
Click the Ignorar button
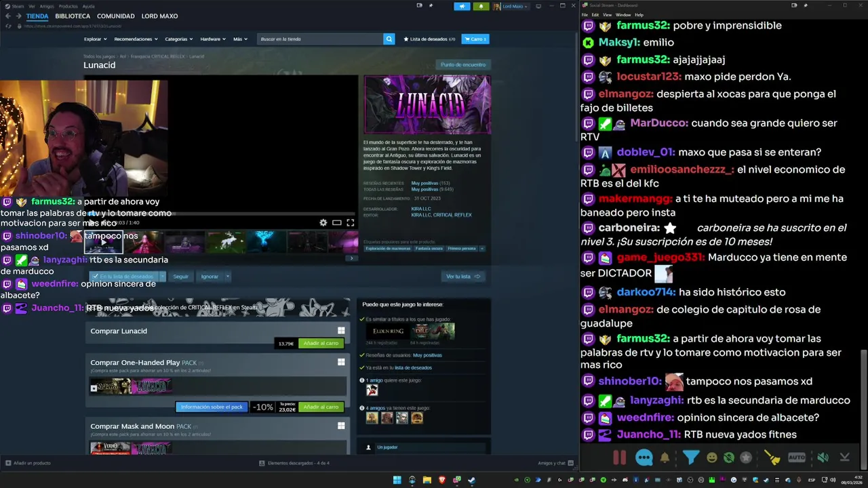coord(210,277)
